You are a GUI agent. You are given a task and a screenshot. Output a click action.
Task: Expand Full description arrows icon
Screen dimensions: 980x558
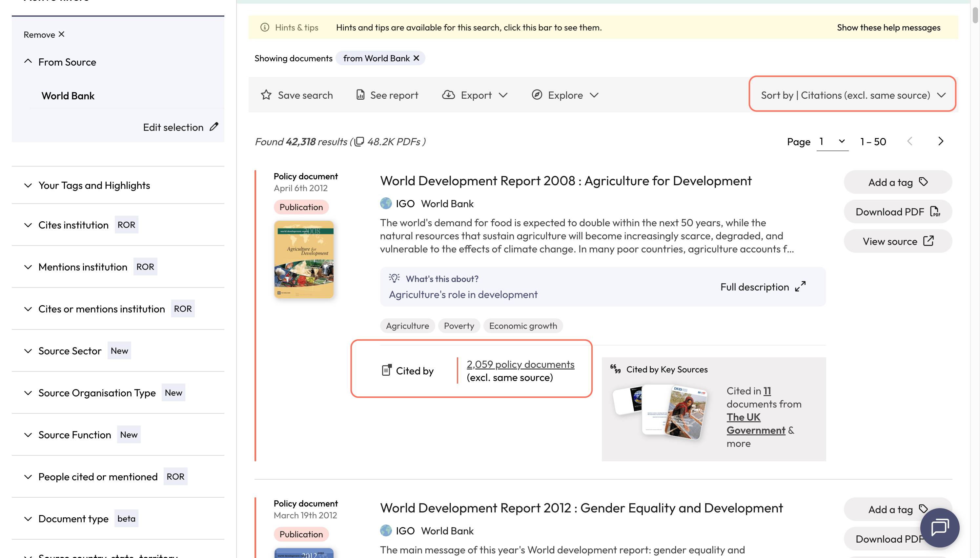(x=800, y=286)
